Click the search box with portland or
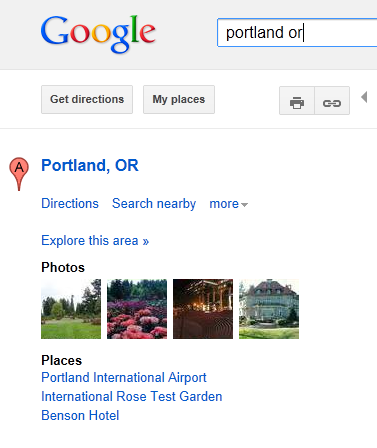This screenshot has width=377, height=448. coord(297,33)
